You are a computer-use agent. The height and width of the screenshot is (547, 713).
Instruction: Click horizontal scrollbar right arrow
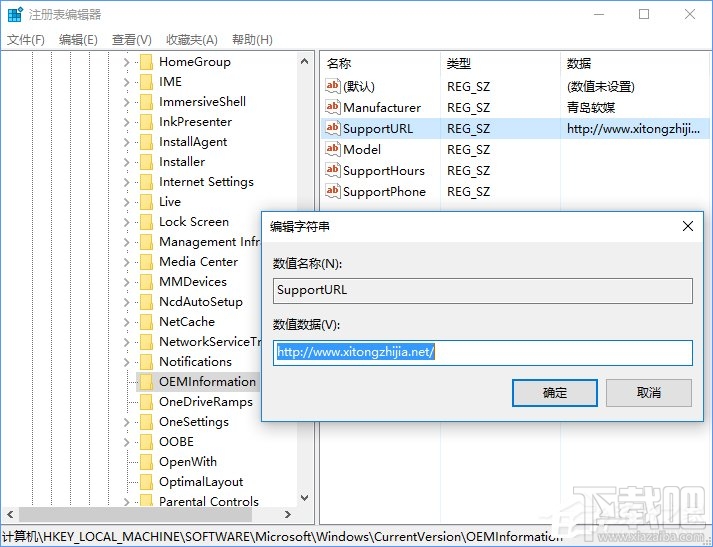[x=288, y=515]
